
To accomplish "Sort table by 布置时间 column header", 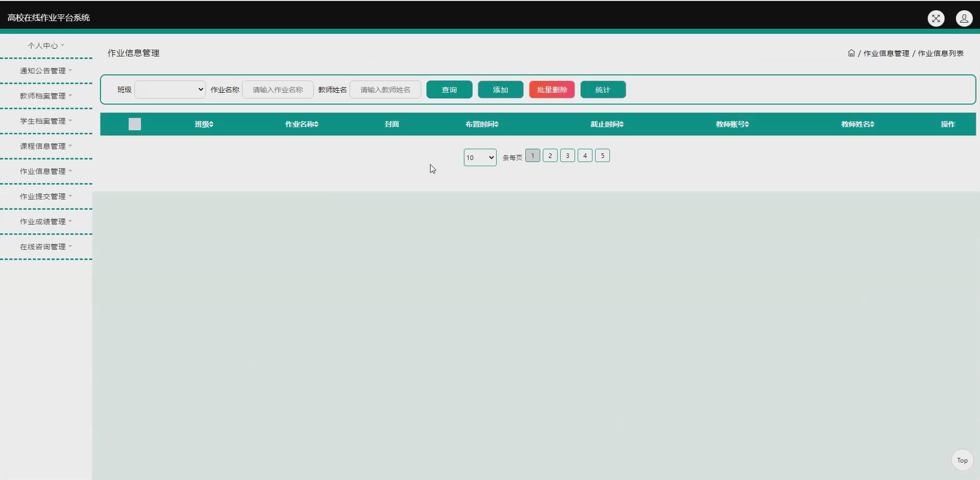I will [482, 124].
